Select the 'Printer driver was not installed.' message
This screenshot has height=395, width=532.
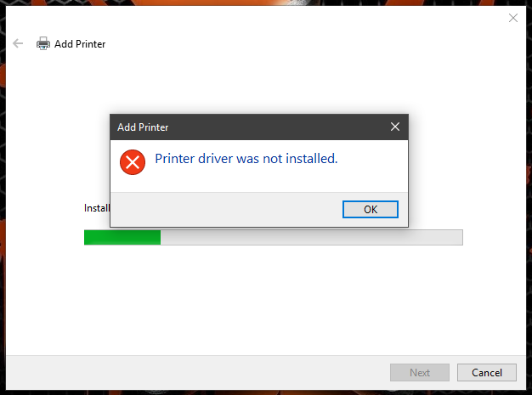pyautogui.click(x=246, y=158)
